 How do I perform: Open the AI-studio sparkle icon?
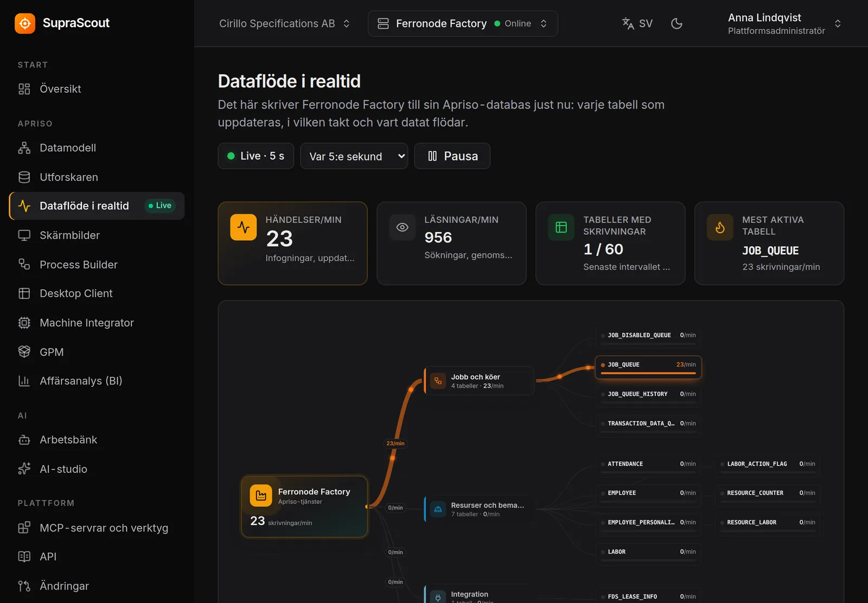point(24,469)
